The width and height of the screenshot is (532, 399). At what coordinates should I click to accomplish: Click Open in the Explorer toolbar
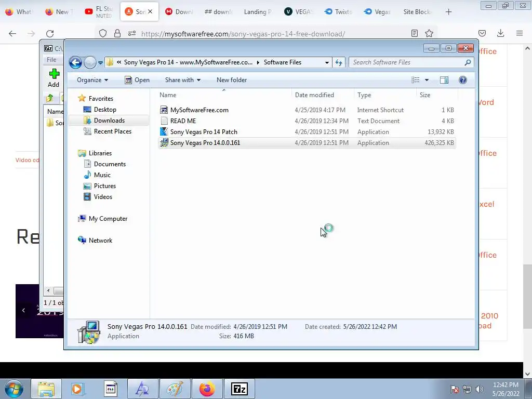coord(137,80)
